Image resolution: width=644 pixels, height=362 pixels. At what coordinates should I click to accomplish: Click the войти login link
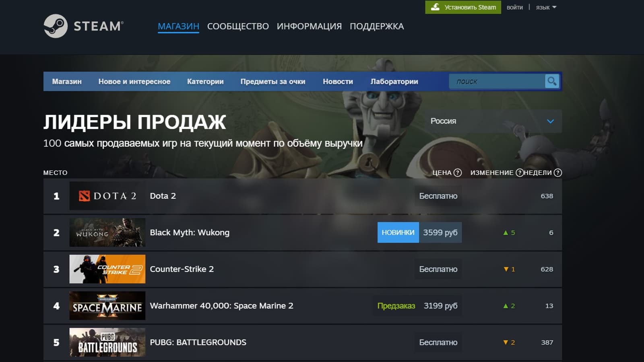click(x=514, y=7)
